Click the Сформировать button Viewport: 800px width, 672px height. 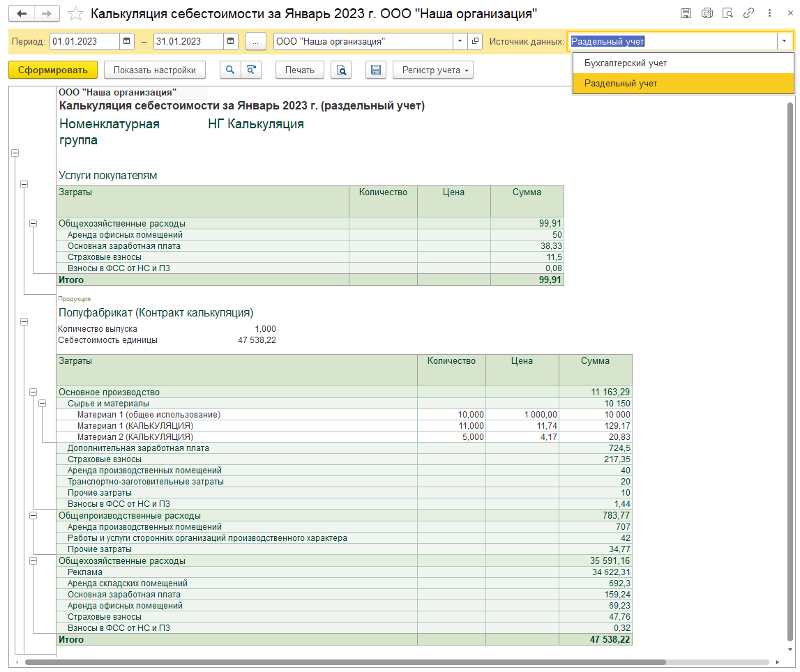[x=52, y=70]
